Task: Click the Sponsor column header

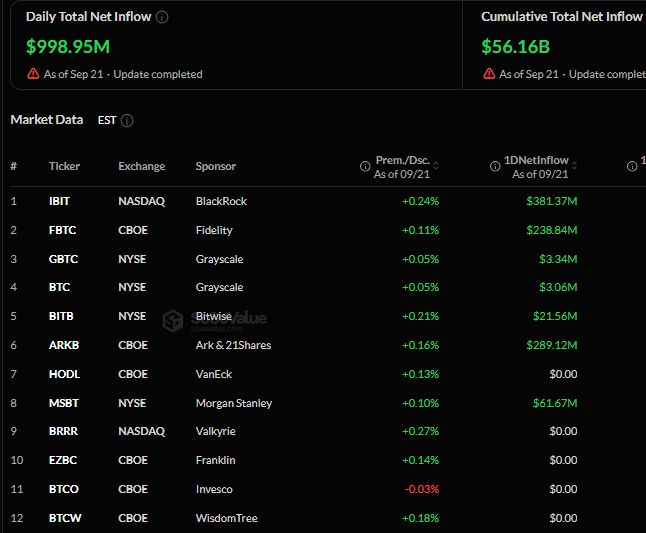Action: 216,166
